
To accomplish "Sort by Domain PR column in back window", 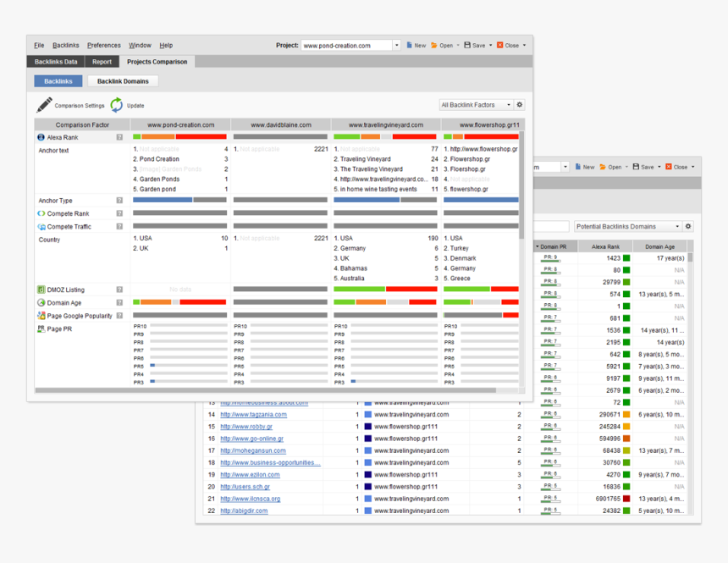I will pyautogui.click(x=554, y=246).
